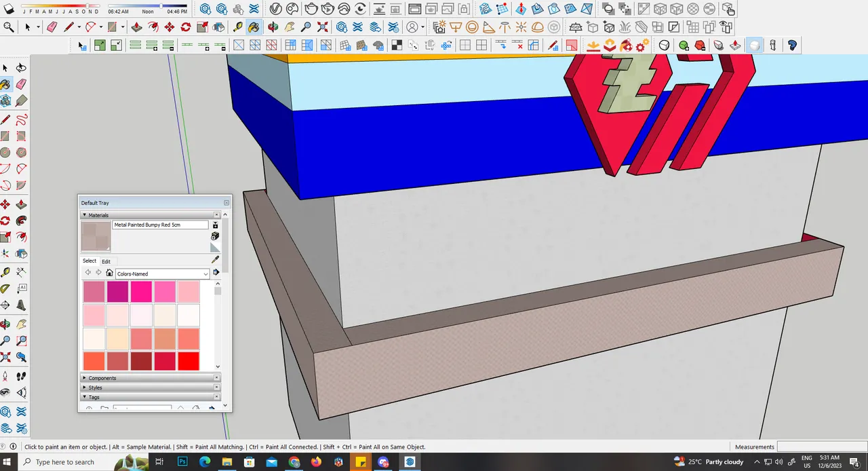Pick the pure red color swatch

pyautogui.click(x=188, y=360)
